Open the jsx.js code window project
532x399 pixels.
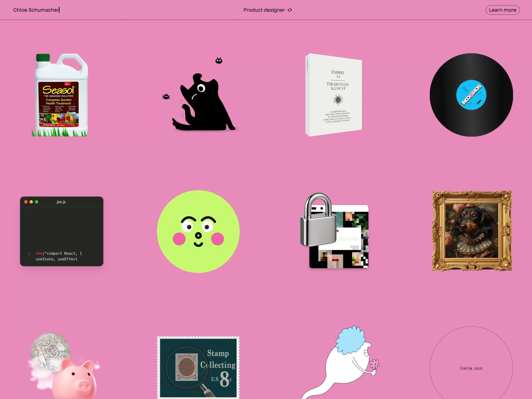coord(62,231)
